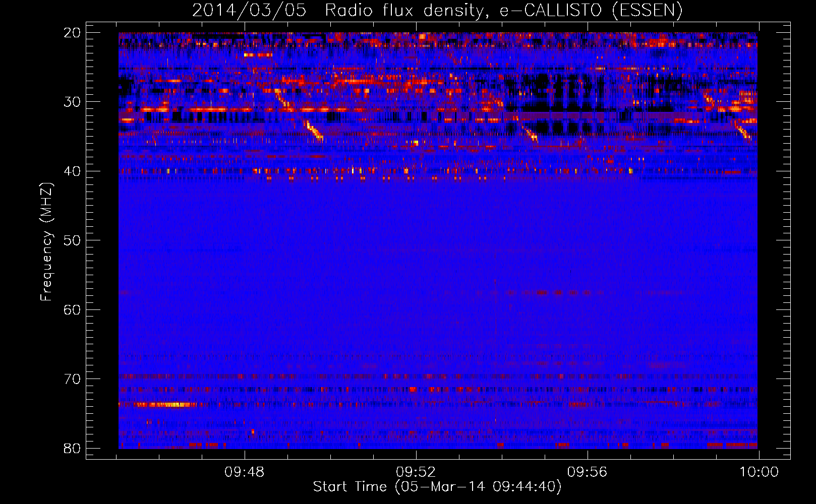The height and width of the screenshot is (504, 816).
Task: Click the '70' frequency tick label
Action: tap(72, 379)
